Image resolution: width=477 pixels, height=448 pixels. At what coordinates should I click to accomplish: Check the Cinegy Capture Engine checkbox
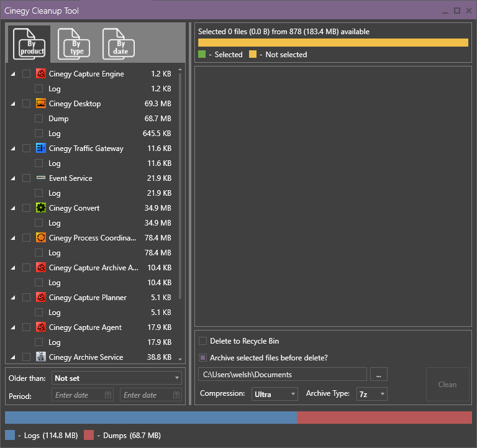point(27,74)
